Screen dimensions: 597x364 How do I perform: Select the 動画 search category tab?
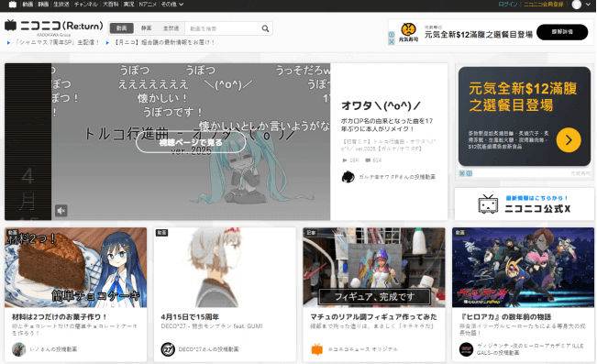click(122, 28)
